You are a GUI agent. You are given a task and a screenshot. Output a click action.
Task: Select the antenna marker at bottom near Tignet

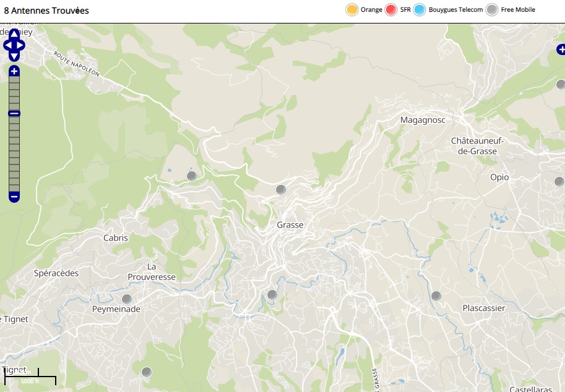146,372
